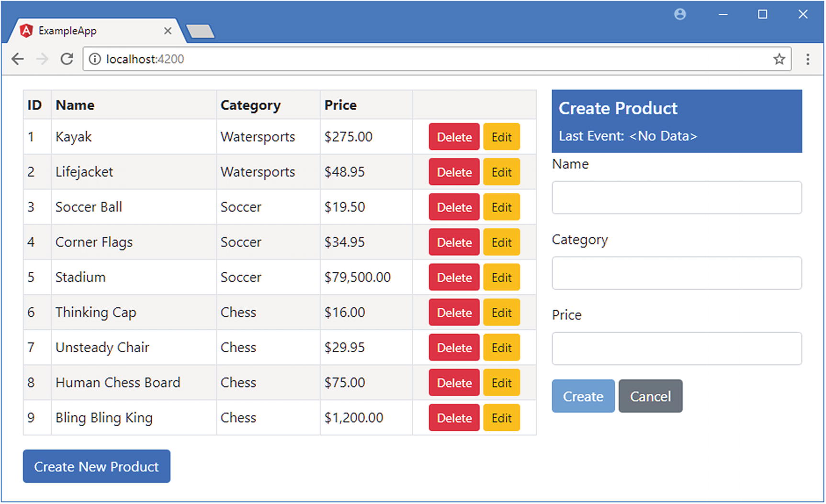Click into the Price input field
The width and height of the screenshot is (826, 504).
click(x=677, y=349)
